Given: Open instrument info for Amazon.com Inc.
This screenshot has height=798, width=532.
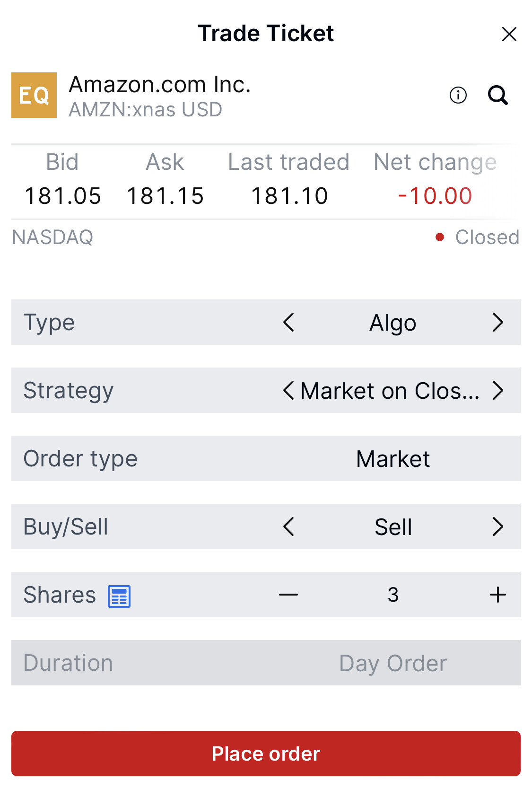Looking at the screenshot, I should click(458, 95).
